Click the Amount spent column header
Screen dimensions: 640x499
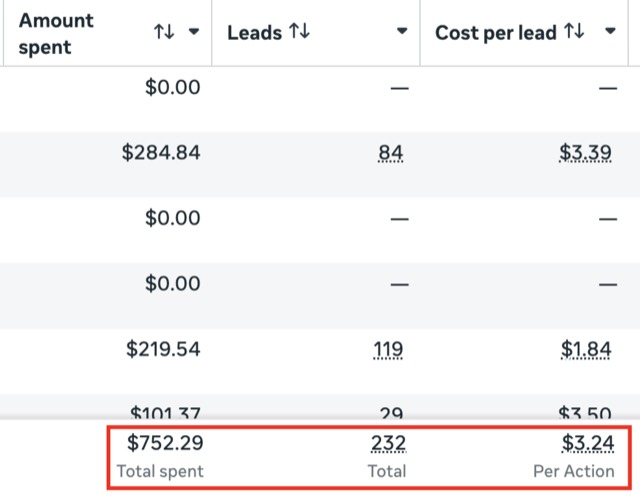click(x=56, y=33)
